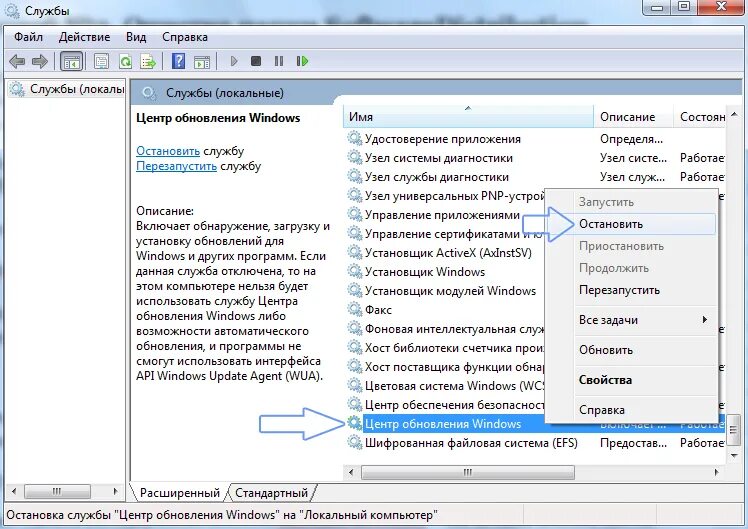Click services list horizontal scroll left arrow
Viewport: 748px width, 529px height.
coord(351,473)
